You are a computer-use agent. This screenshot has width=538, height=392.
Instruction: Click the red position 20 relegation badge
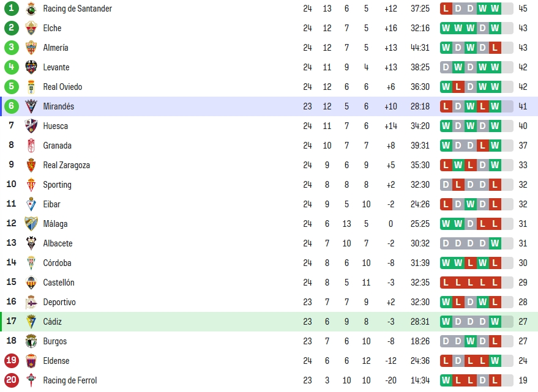point(11,380)
